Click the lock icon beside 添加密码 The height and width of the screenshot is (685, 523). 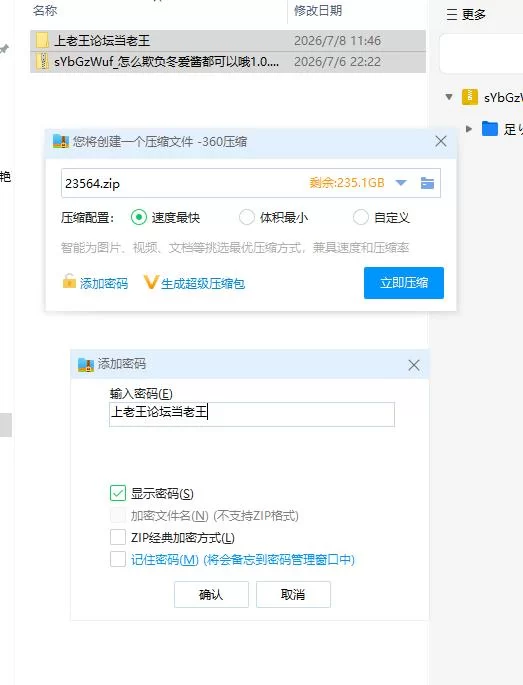pos(69,282)
